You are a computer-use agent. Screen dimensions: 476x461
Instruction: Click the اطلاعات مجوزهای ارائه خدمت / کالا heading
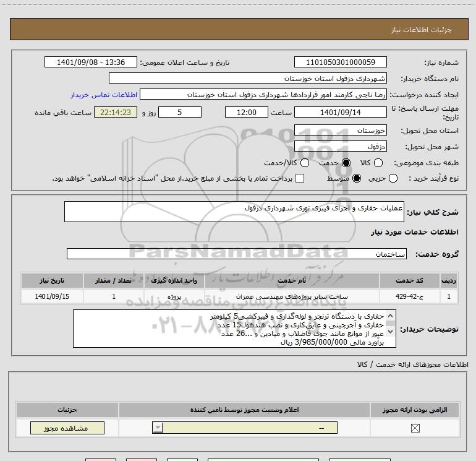(x=413, y=364)
